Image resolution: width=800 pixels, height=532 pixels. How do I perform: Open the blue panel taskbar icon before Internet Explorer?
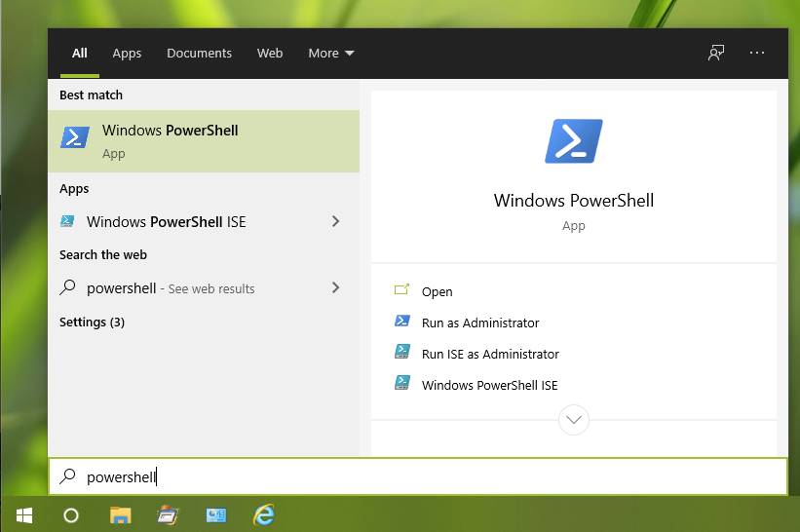tap(215, 515)
